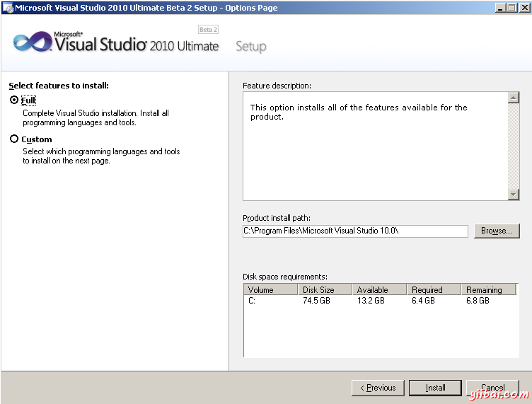This screenshot has height=404, width=532.
Task: Choose the Custom installation radio button
Action: [14, 139]
